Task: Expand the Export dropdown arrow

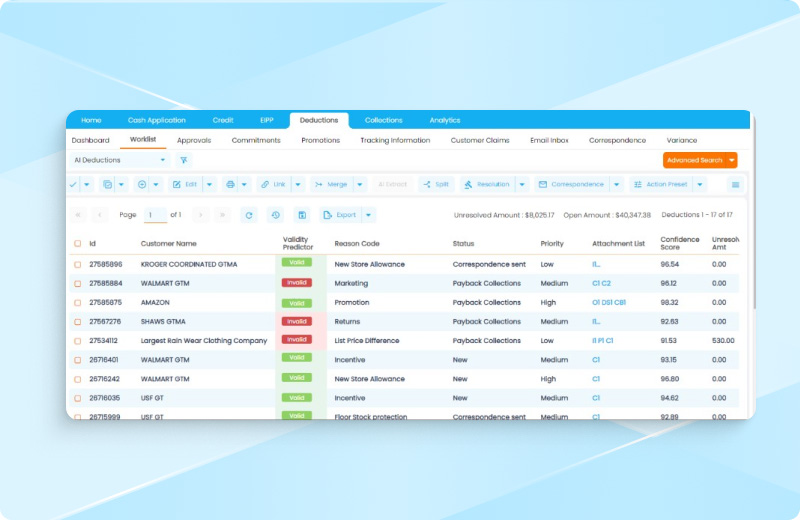Action: [368, 215]
